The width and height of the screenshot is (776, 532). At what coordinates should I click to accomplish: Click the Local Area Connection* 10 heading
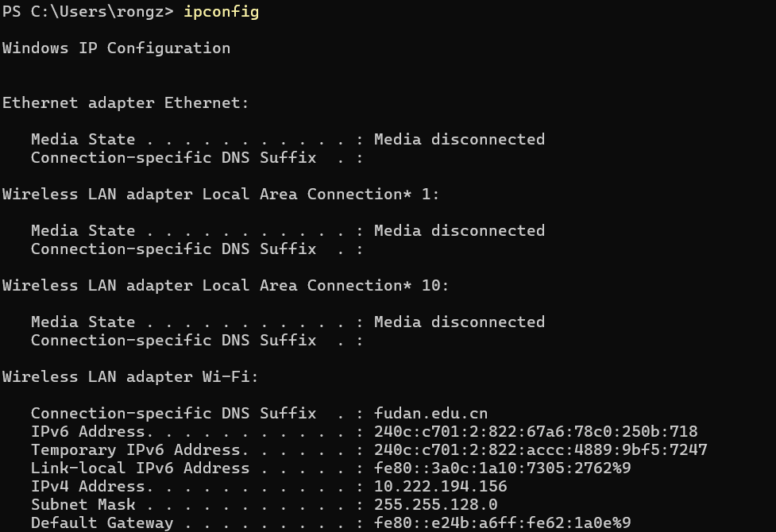click(226, 286)
